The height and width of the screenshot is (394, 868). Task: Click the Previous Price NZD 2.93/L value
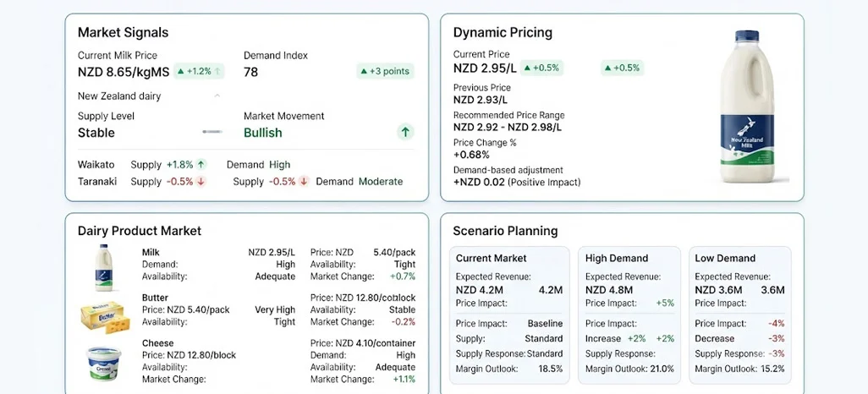point(481,100)
